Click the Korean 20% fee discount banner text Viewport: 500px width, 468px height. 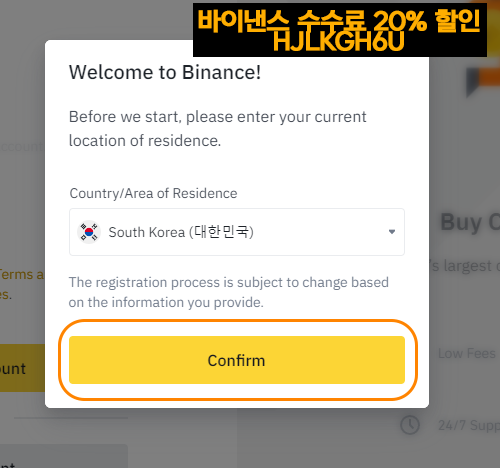pos(339,21)
